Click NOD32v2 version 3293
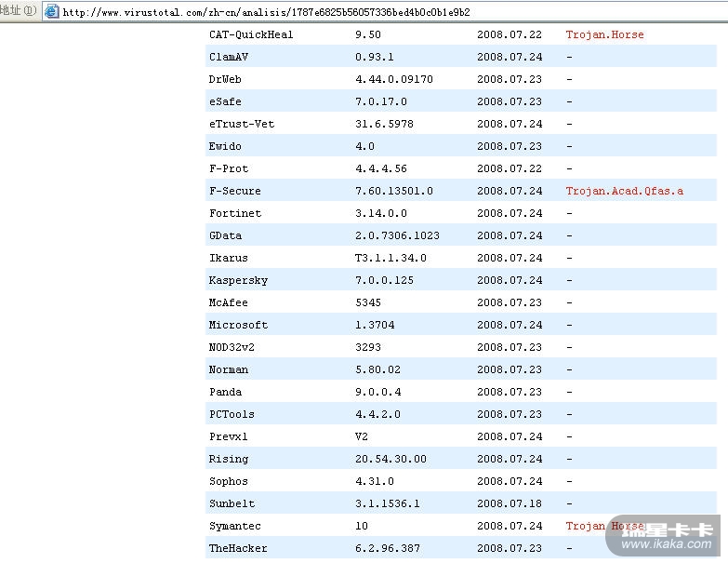728x563 pixels. point(367,347)
